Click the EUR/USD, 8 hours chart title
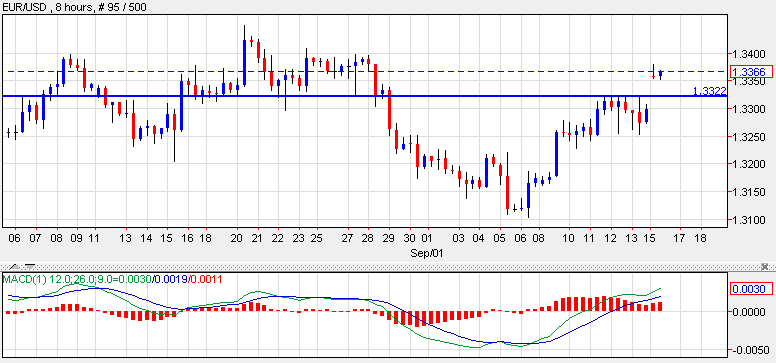Screen dimensions: 776x363 [74, 7]
